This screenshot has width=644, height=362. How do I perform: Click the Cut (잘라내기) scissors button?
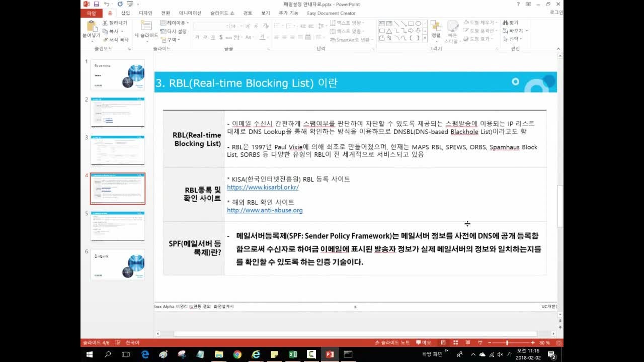115,23
